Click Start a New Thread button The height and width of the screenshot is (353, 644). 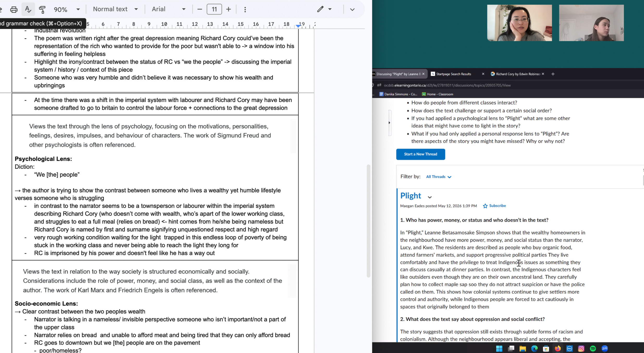click(420, 154)
